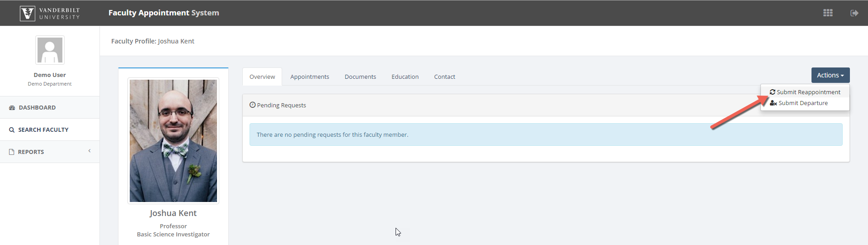Image resolution: width=868 pixels, height=245 pixels.
Task: Go to the Contact tab
Action: coord(444,77)
